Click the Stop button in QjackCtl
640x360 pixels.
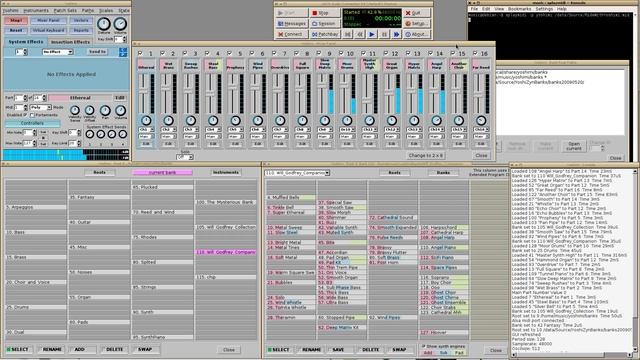(324, 13)
